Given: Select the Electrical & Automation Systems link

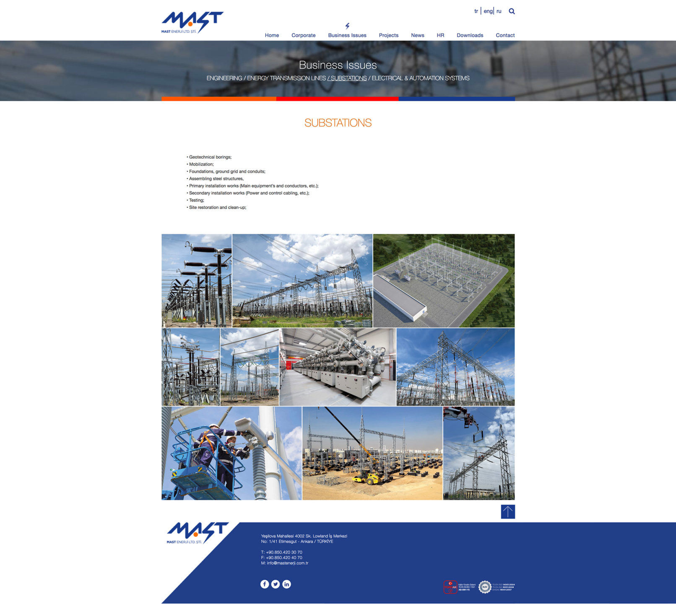Looking at the screenshot, I should [420, 78].
